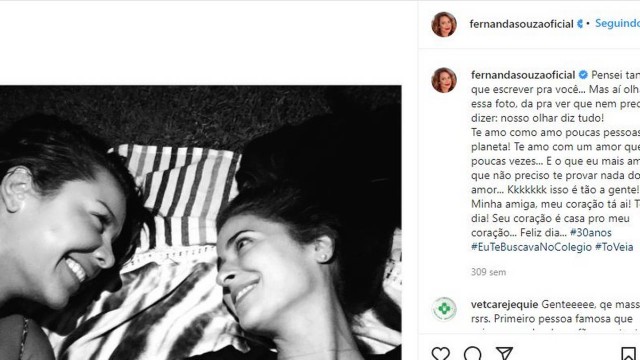Toggle the Seguindo following button
Image resolution: width=640 pixels, height=360 pixels.
[617, 24]
